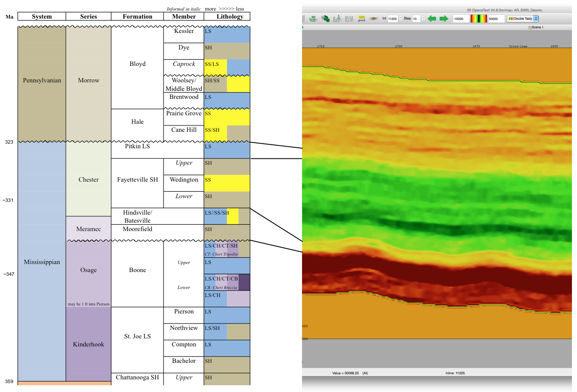Click the 'Chester' series cell
Viewport: 577px width, 392px height.
[x=89, y=180]
